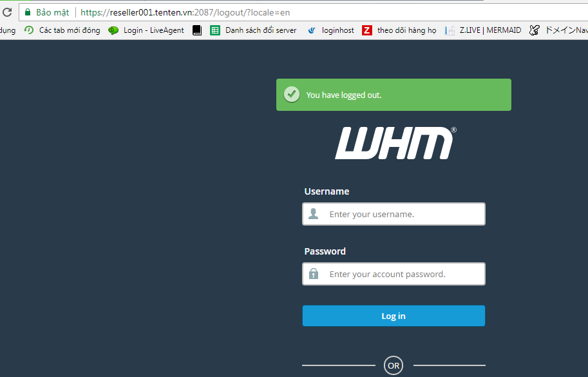Click the 'You have logged out.' message
This screenshot has height=377, width=588.
(344, 95)
